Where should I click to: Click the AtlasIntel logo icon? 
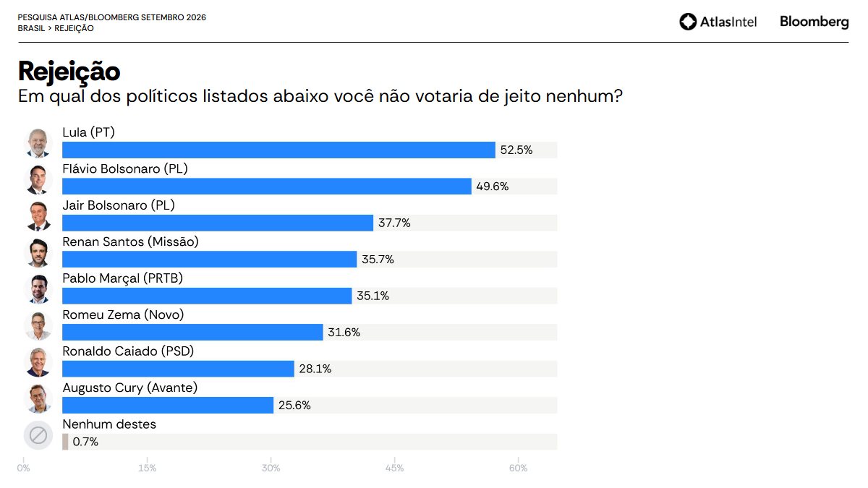point(688,22)
